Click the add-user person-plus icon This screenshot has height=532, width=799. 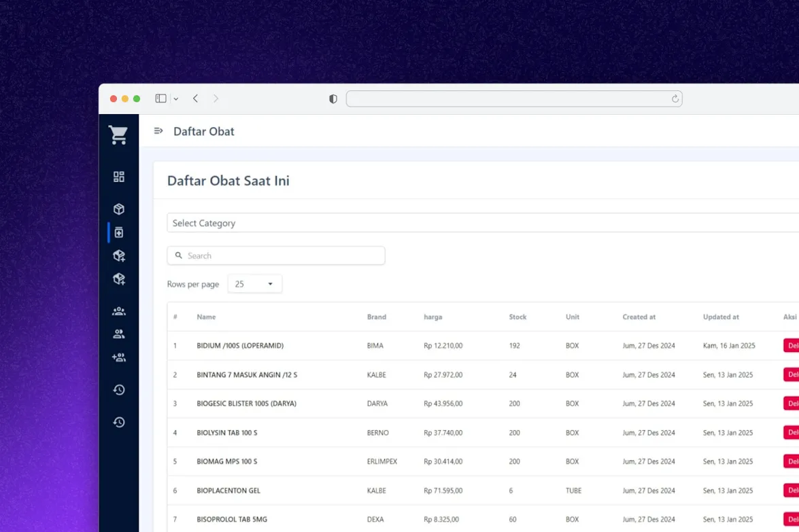tap(118, 357)
